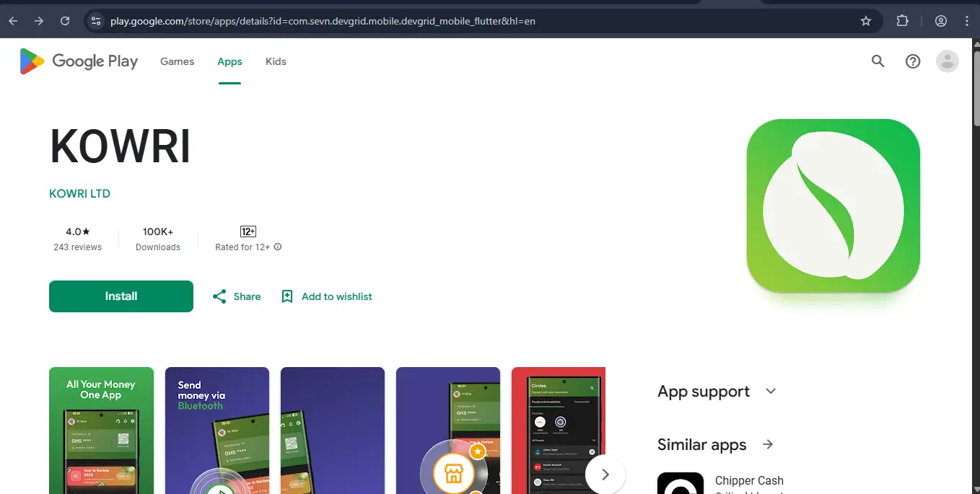
Task: Click the Share icon
Action: pos(219,296)
